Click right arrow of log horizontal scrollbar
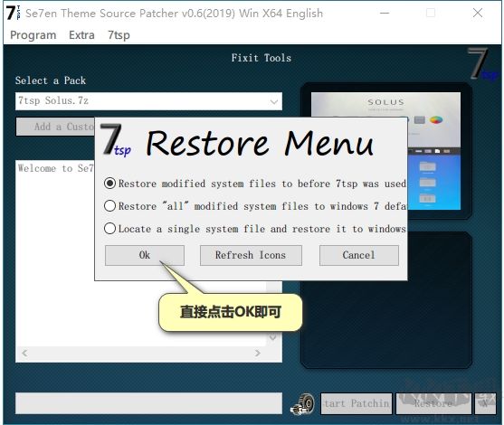 pos(258,354)
